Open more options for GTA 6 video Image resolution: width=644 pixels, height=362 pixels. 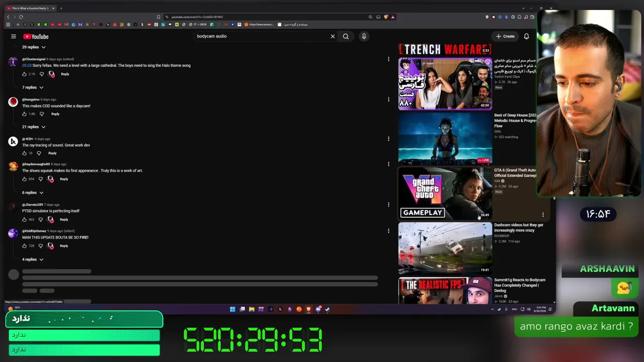pos(543,215)
